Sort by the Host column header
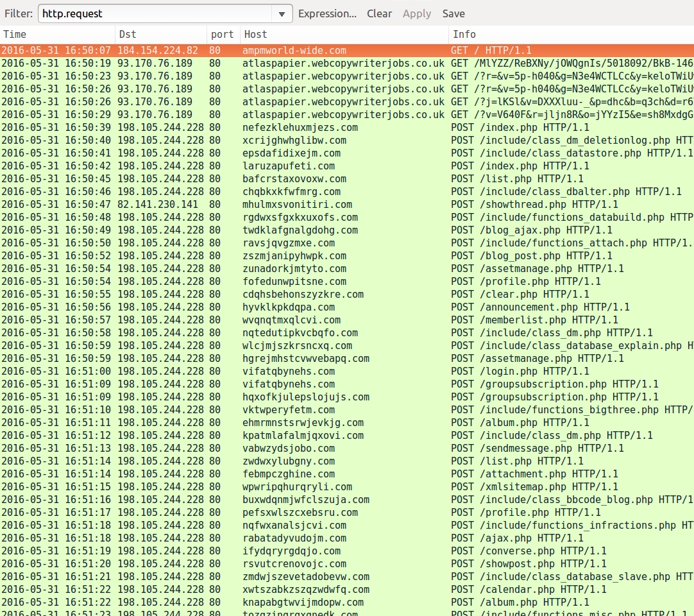This screenshot has height=616, width=694. (343, 34)
